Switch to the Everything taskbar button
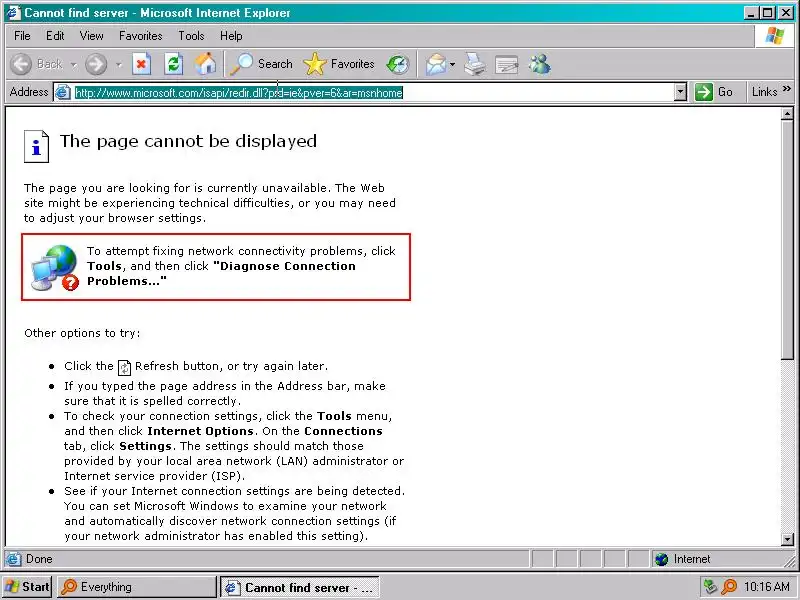 point(137,587)
